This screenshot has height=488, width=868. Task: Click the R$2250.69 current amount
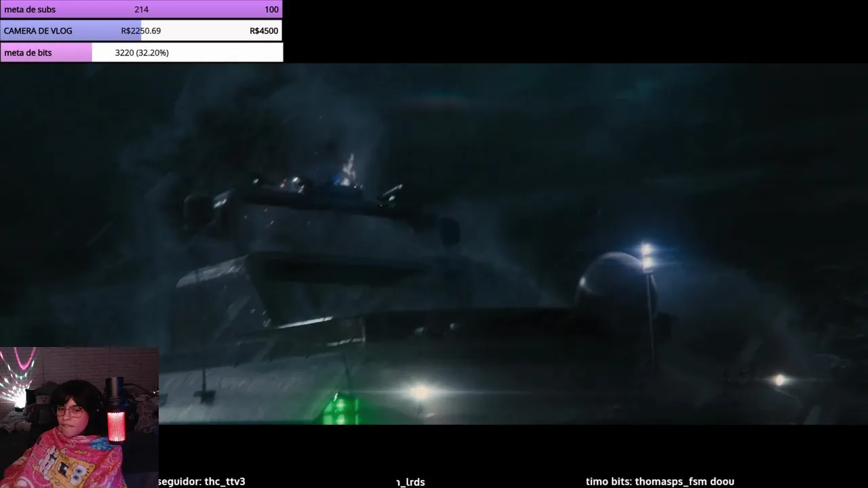coord(141,31)
